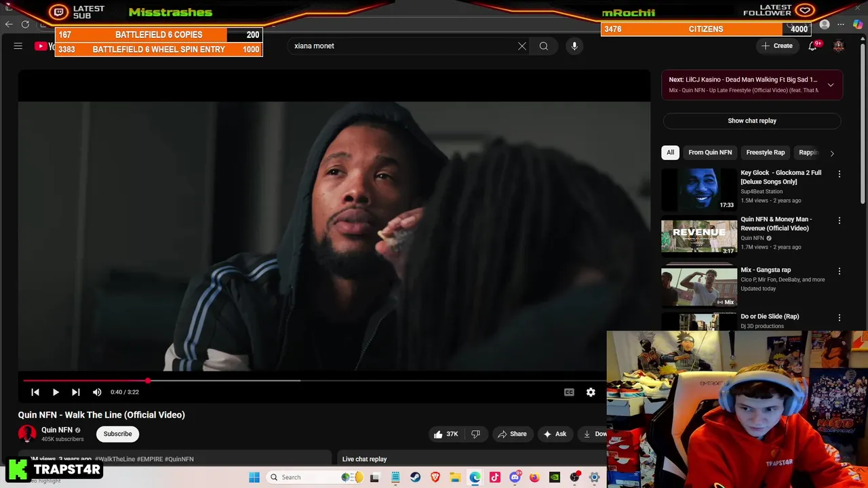Open Mix - Gangsta rap thumbnail
Viewport: 868px width, 488px height.
point(699,287)
